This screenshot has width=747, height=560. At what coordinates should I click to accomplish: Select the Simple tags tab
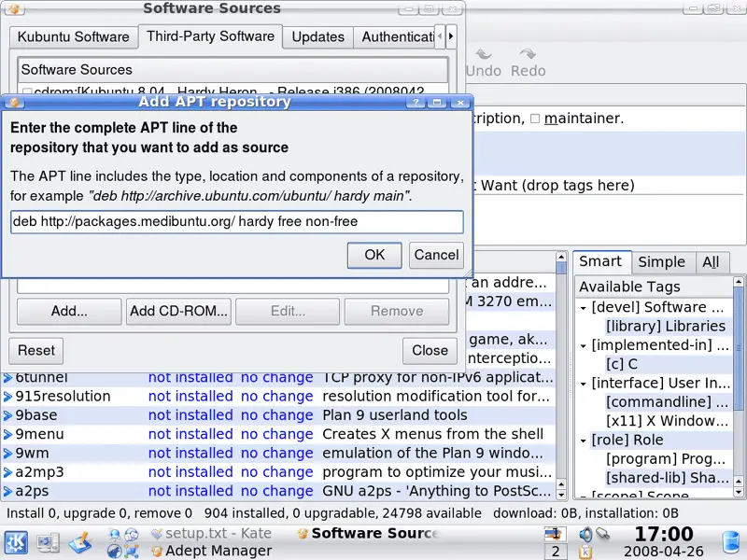(661, 262)
